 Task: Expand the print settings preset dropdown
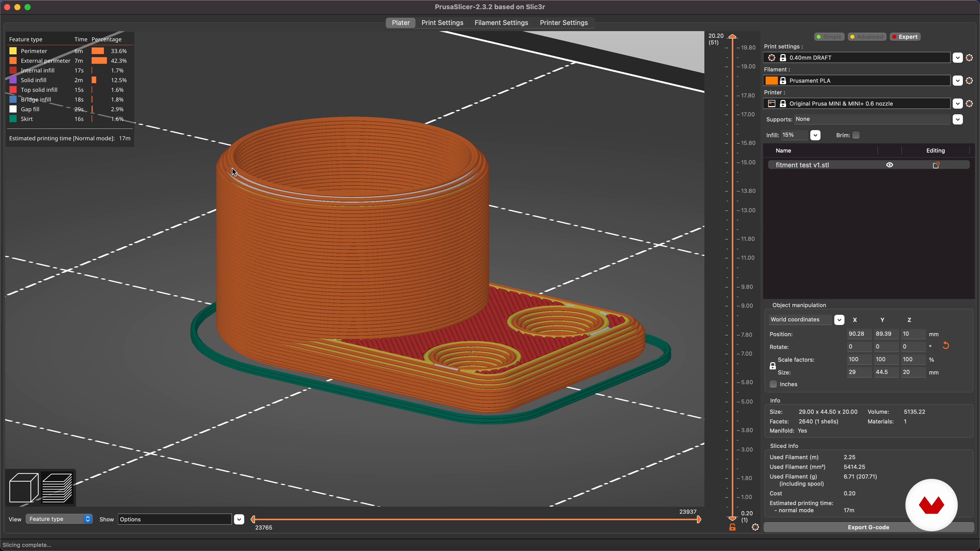pyautogui.click(x=958, y=58)
